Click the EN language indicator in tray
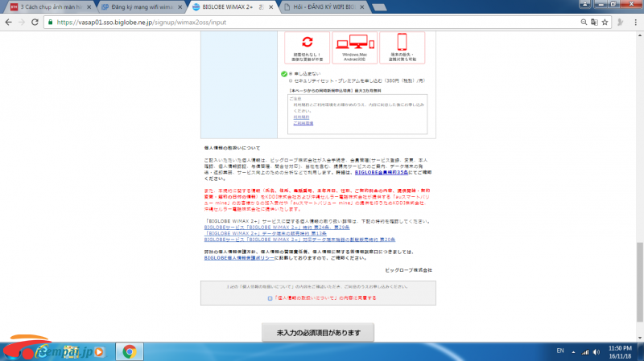The width and height of the screenshot is (644, 361). [x=560, y=351]
